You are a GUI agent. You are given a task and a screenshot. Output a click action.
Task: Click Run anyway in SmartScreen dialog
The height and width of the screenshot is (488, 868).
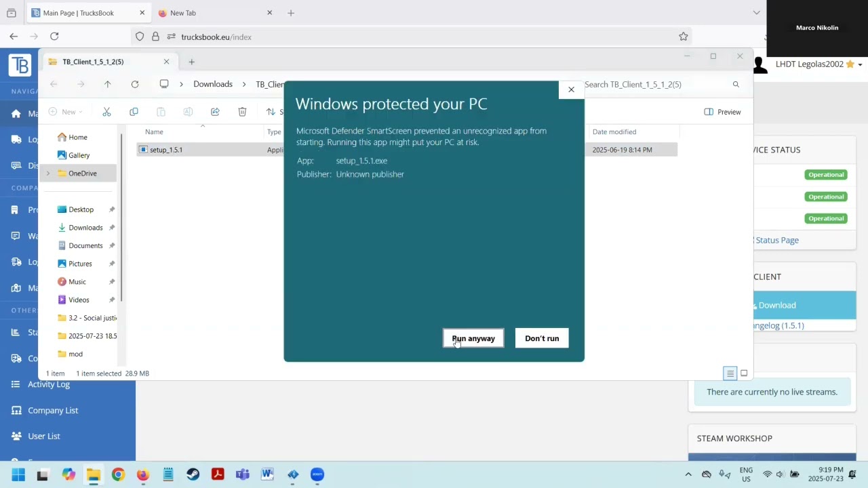(473, 338)
